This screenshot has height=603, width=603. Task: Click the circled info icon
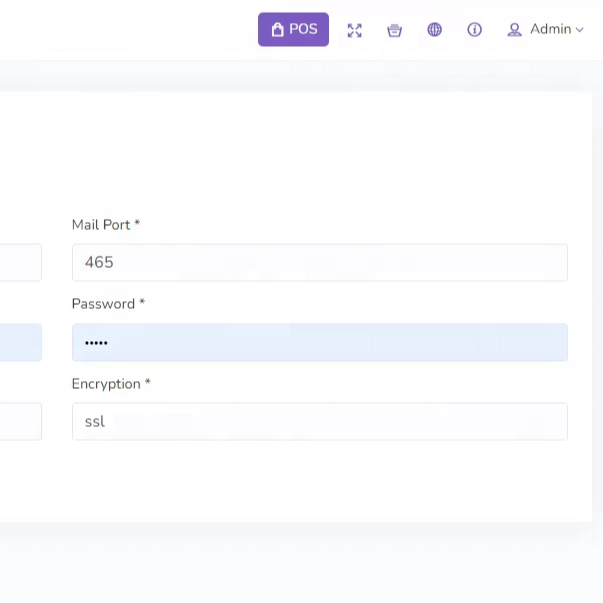(x=474, y=30)
